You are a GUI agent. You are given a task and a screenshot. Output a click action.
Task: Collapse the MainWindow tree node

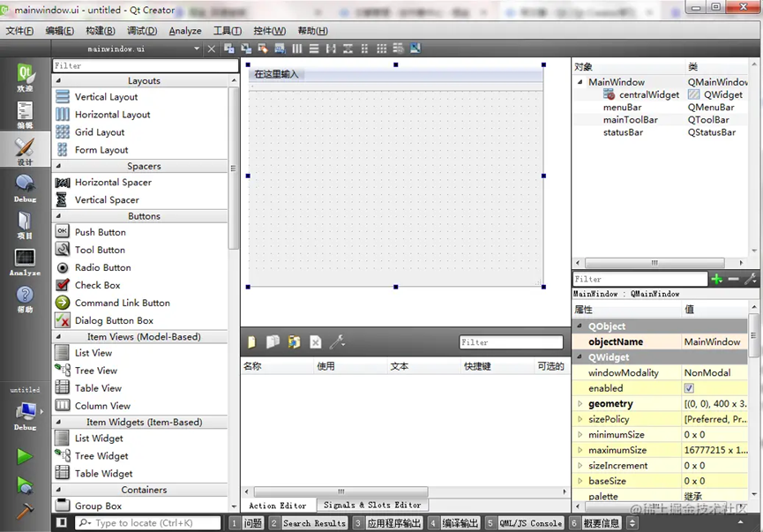point(580,82)
